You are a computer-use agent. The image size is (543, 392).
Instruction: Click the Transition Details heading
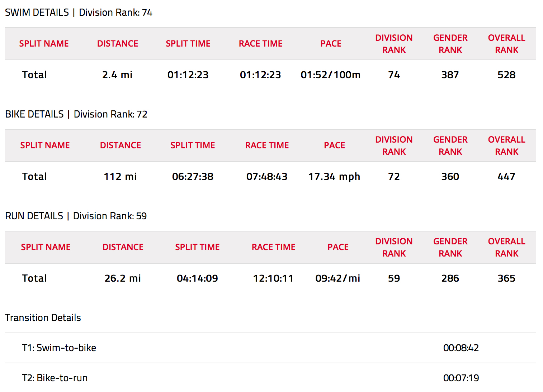[43, 318]
